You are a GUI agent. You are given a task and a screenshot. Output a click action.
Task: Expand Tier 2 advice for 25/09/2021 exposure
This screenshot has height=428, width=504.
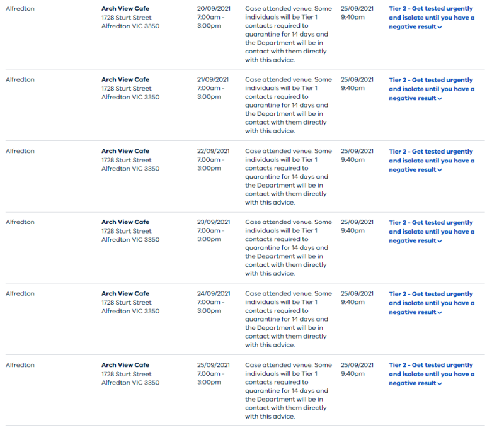[432, 374]
